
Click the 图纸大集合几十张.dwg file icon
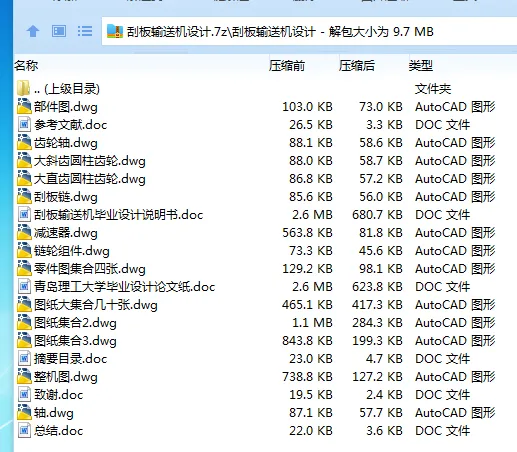point(24,304)
